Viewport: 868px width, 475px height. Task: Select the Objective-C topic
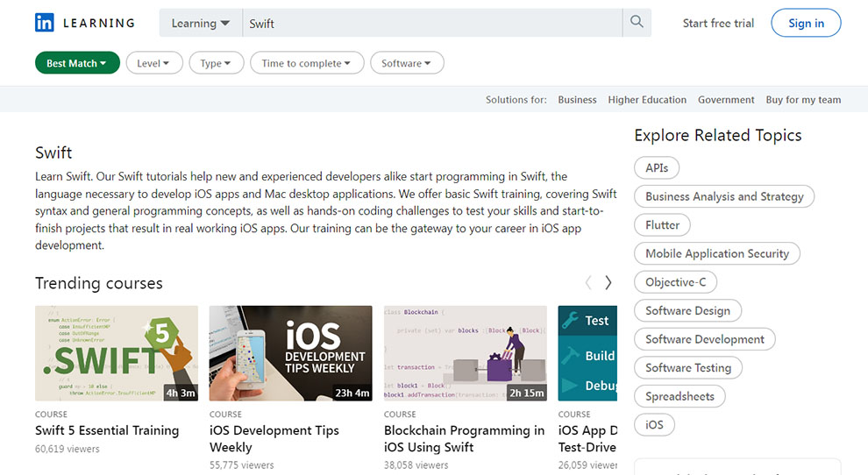pos(675,282)
